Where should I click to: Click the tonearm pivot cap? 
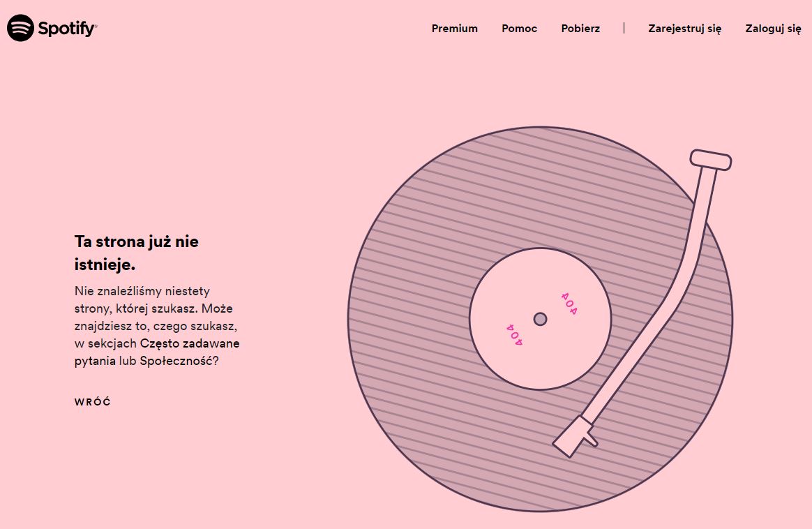(711, 160)
